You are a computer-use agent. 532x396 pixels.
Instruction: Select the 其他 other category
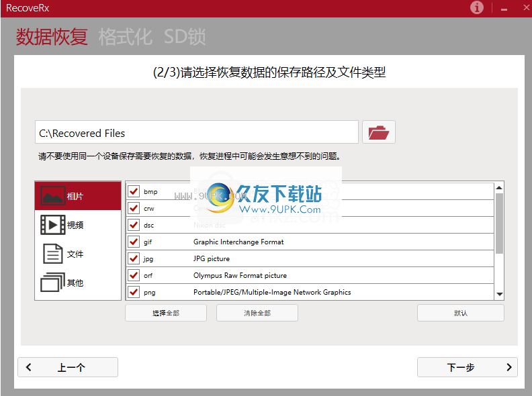click(x=78, y=283)
